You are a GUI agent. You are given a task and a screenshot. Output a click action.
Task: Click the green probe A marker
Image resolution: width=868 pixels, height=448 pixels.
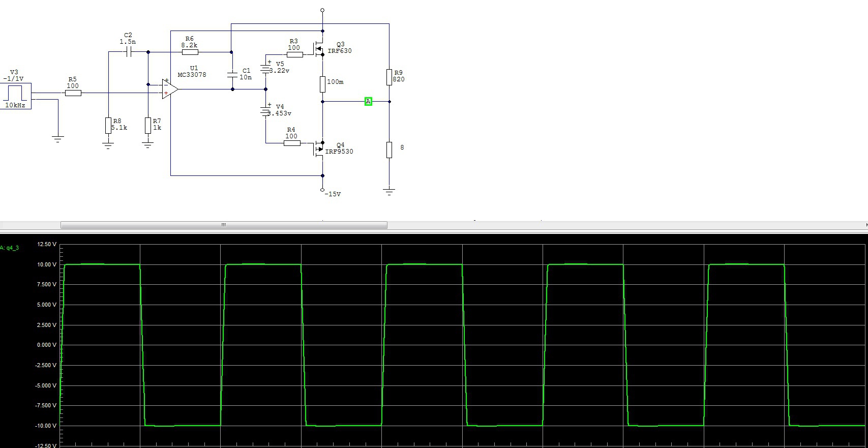point(368,102)
